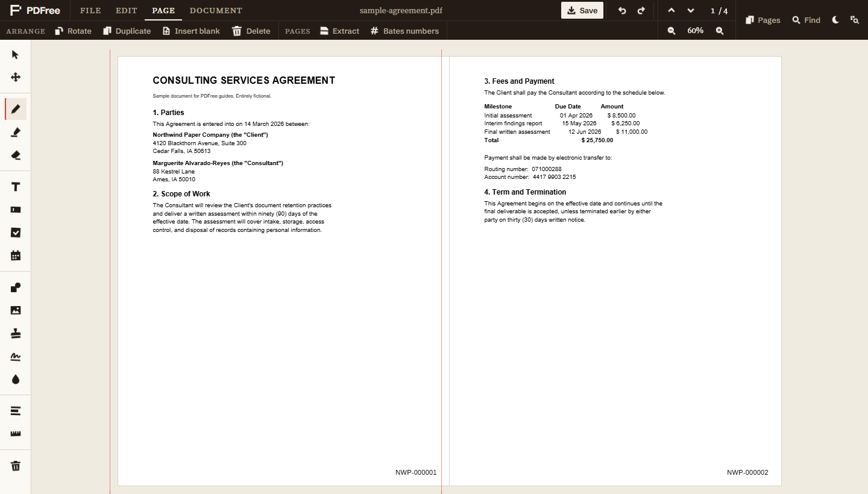Select the date field calendar tool
Screen dimensions: 868x494
(16, 255)
